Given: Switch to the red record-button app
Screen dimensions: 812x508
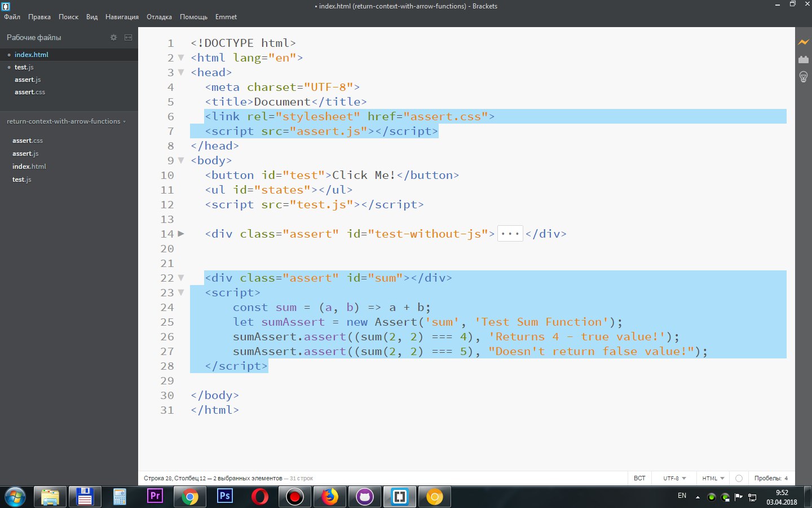Looking at the screenshot, I should coord(295,497).
